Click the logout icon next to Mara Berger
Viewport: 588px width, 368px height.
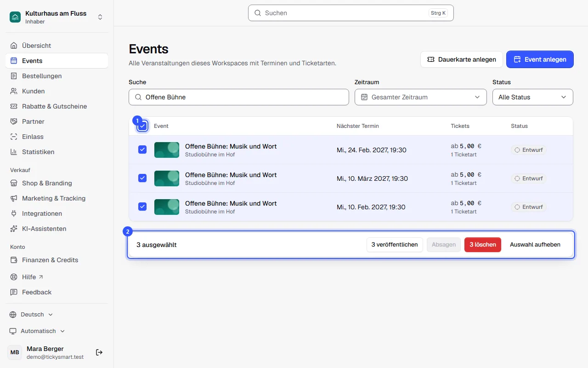tap(99, 352)
